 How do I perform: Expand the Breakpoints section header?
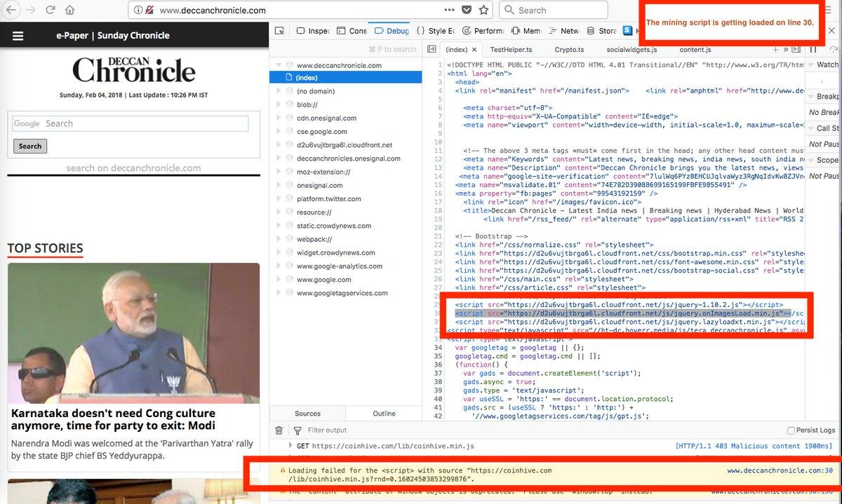[824, 96]
